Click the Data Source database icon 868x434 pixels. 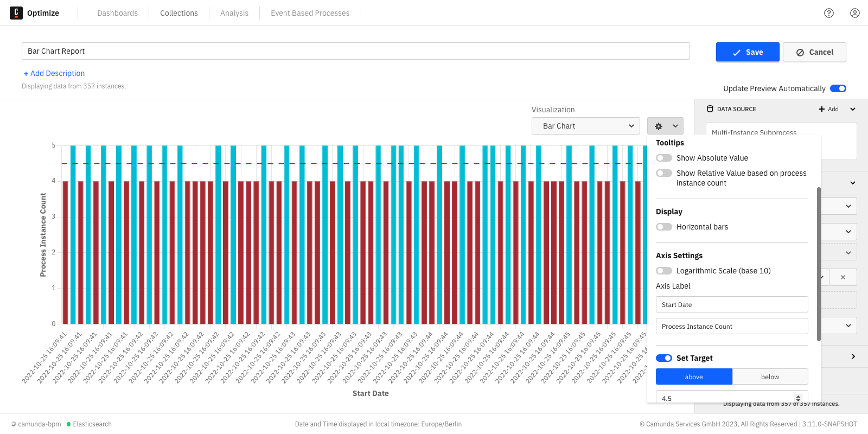710,109
